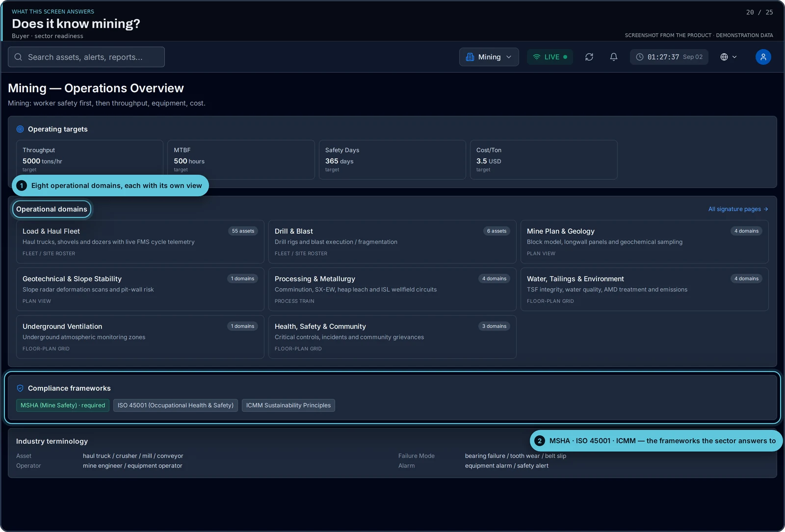Click Slope radar deformation scans description
The image size is (785, 532).
pos(88,290)
